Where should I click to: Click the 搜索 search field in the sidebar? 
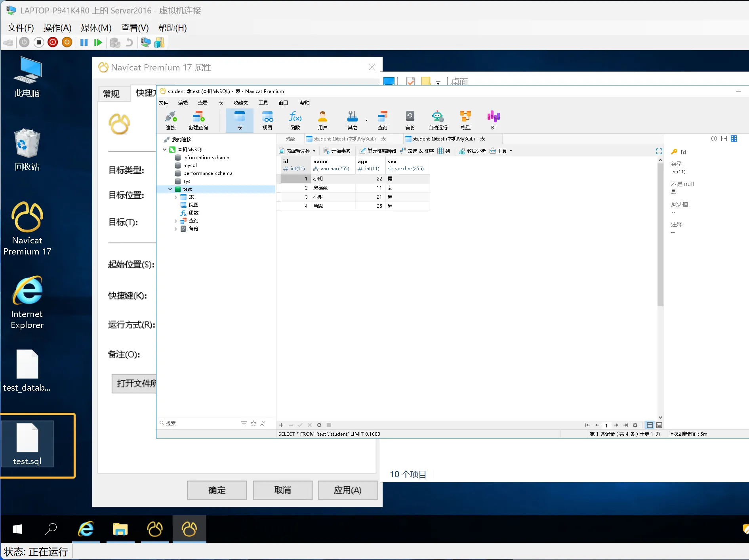[198, 423]
